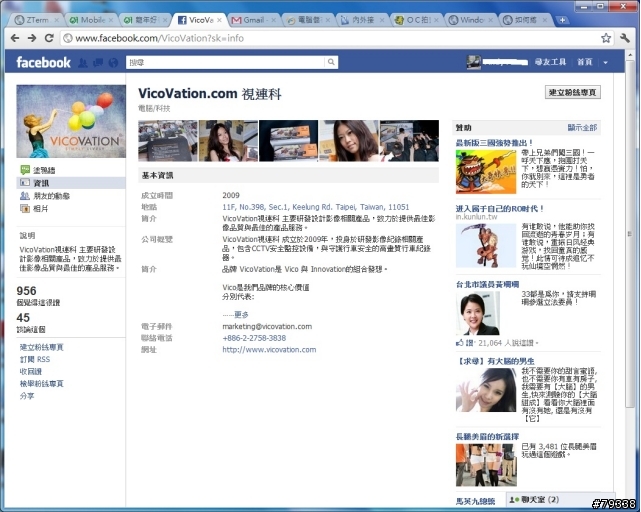Click the Facebook logo

point(43,62)
